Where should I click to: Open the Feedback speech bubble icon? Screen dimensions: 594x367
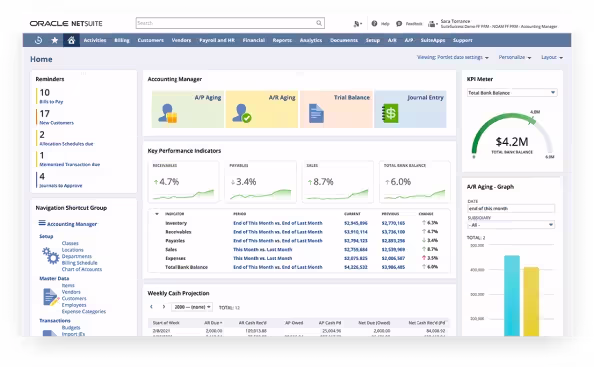click(399, 23)
